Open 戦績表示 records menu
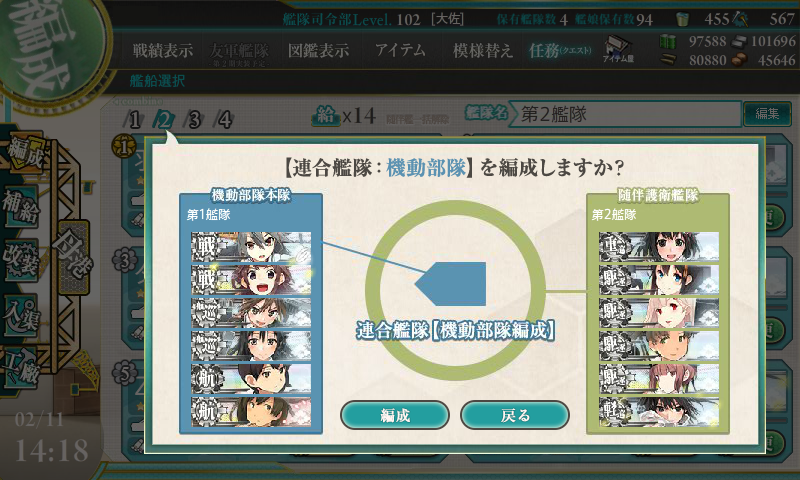 163,50
